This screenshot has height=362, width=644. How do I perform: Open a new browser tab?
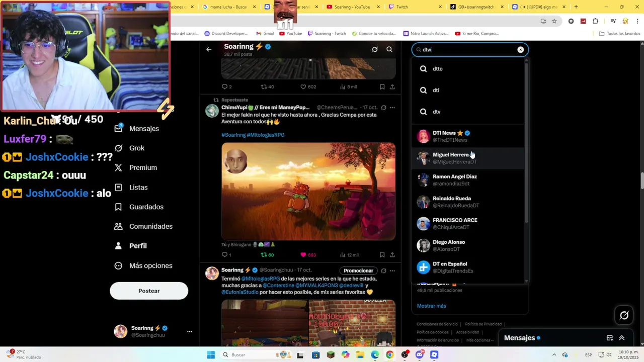(x=576, y=7)
